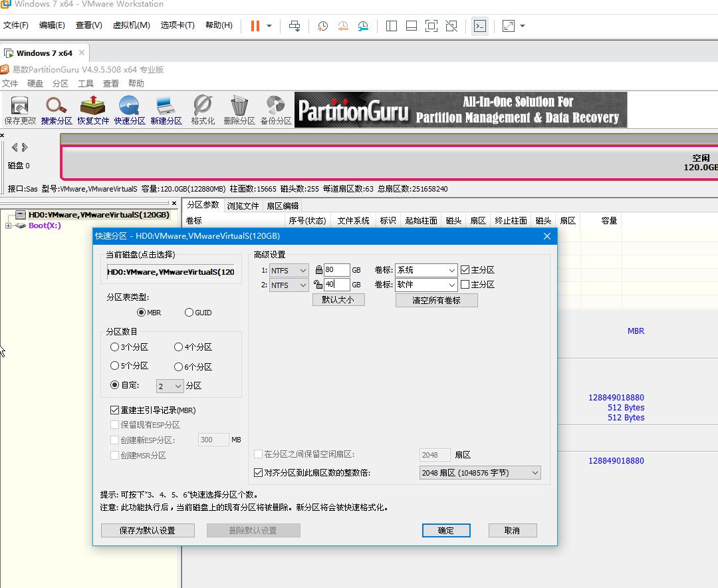The image size is (718, 588).
Task: Open PartitionGuru 硬盘 menu
Action: [35, 83]
